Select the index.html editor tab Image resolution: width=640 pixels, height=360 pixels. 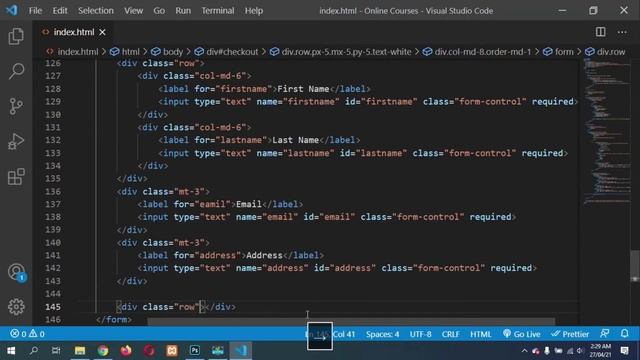pyautogui.click(x=74, y=32)
